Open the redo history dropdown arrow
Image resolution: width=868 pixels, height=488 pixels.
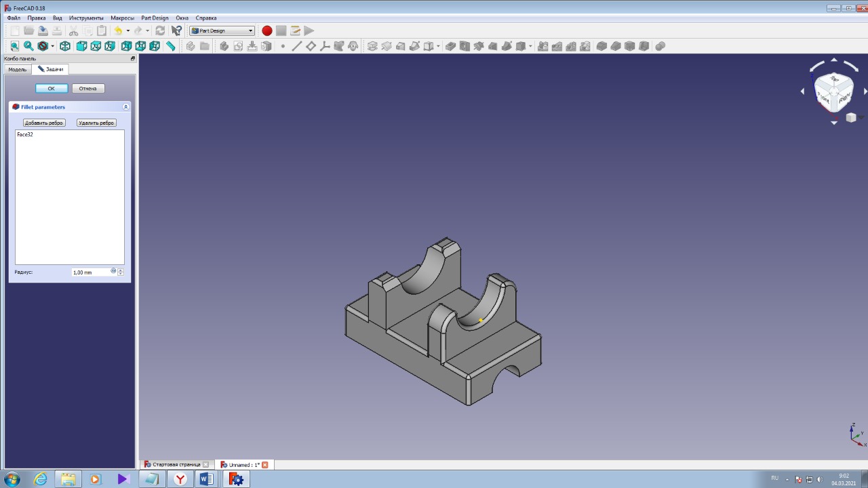point(148,30)
